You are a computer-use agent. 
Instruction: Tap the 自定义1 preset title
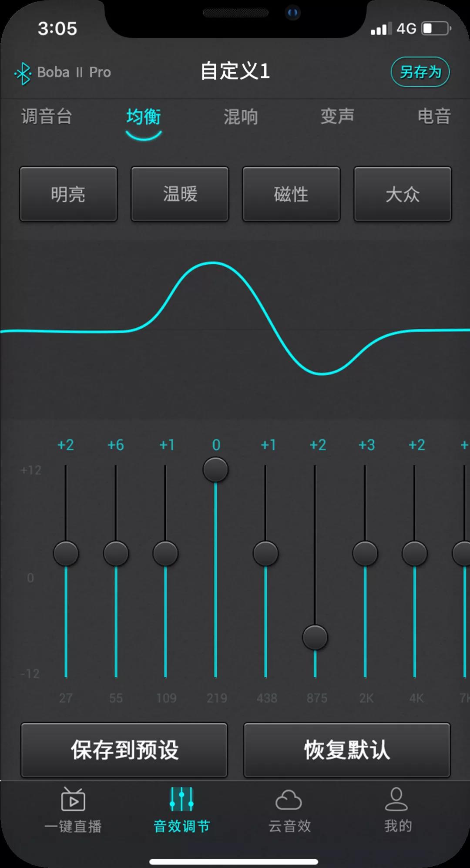(235, 71)
